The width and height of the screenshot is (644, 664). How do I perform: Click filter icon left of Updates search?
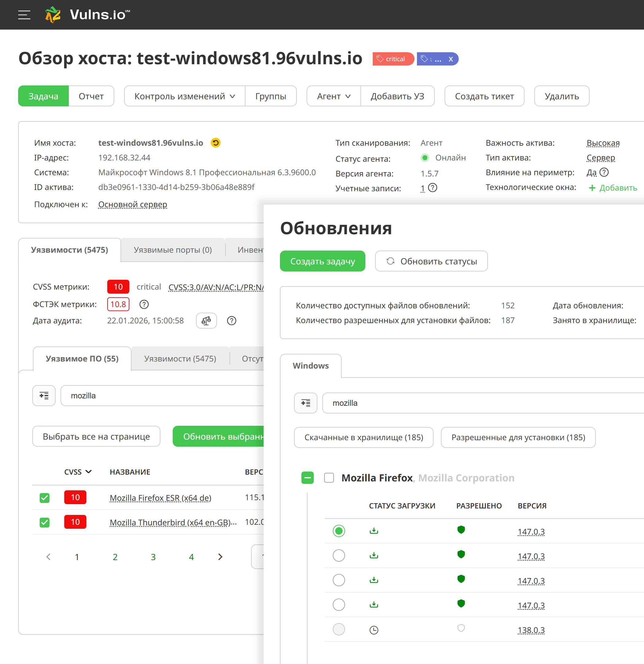point(305,403)
